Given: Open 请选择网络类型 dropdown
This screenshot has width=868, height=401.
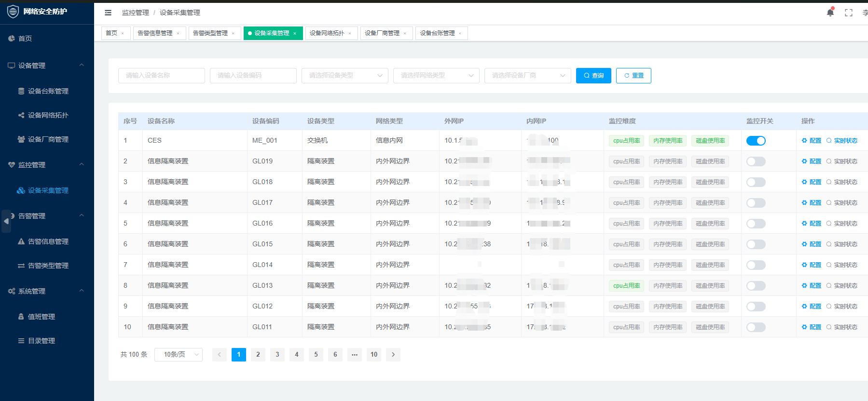Looking at the screenshot, I should (x=436, y=76).
